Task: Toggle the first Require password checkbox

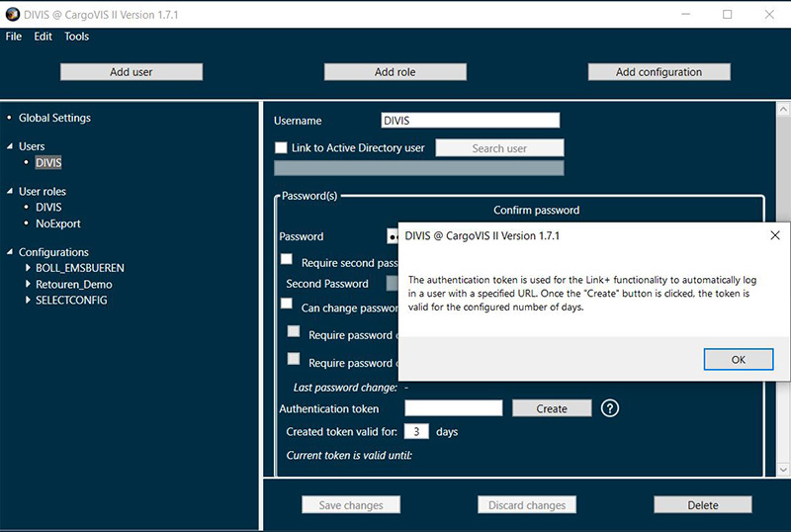Action: coord(294,331)
